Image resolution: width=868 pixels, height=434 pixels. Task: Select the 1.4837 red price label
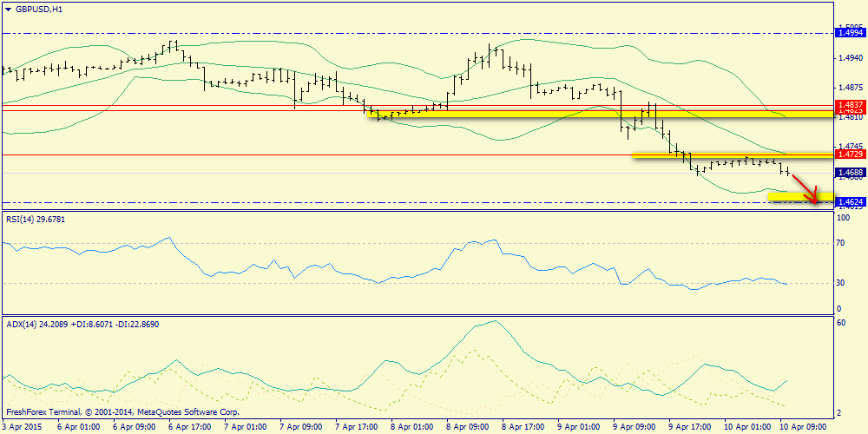[851, 104]
